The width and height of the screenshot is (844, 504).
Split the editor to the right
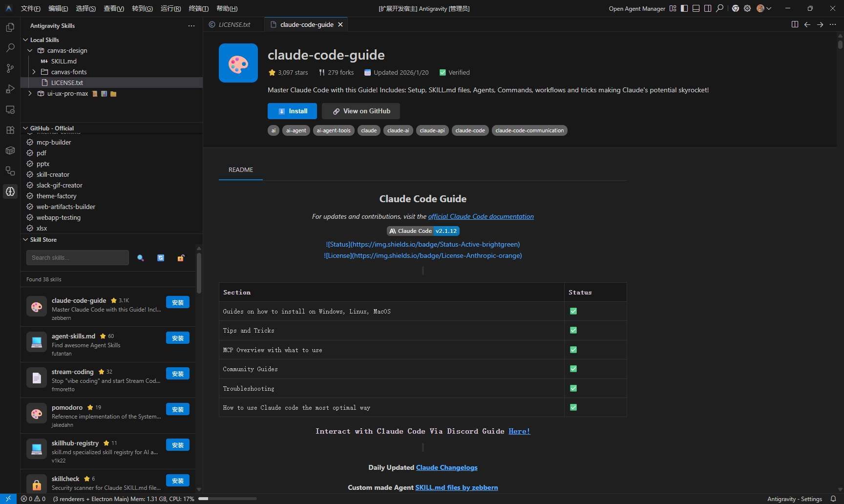[x=795, y=24]
